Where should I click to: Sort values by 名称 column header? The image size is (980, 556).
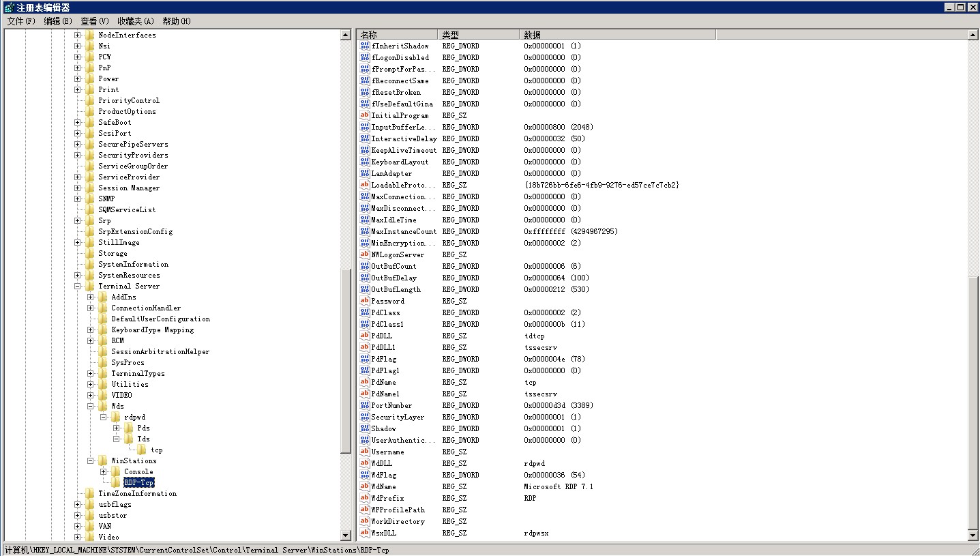coord(397,34)
